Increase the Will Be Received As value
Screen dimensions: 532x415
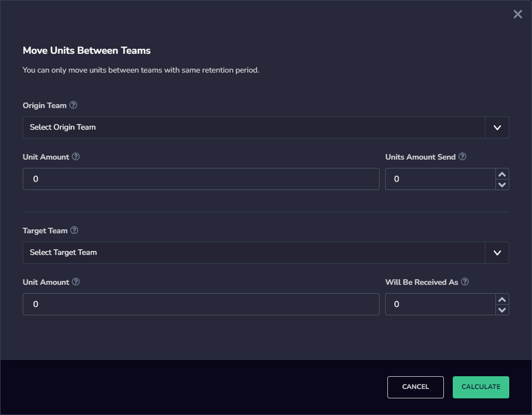[502, 299]
